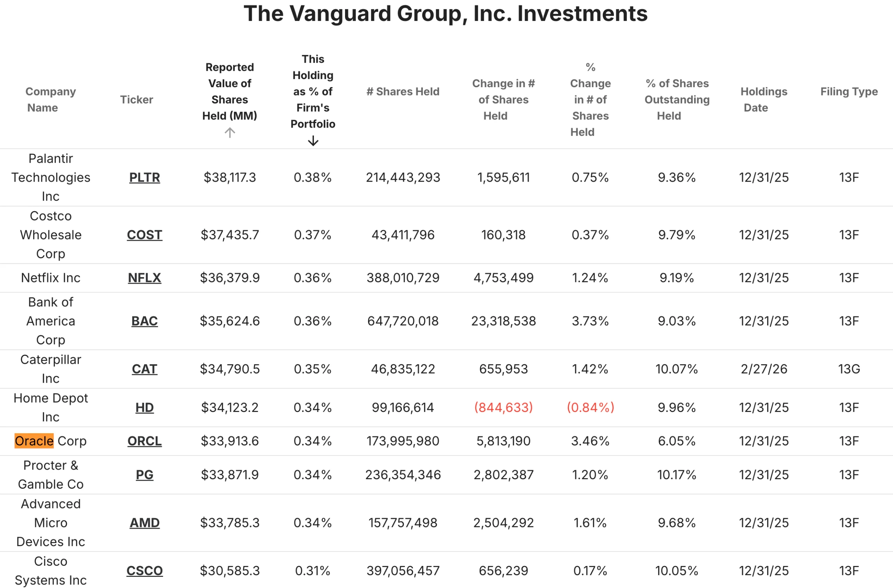Viewport: 893px width, 588px height.
Task: Sort holdings by the Ticker column
Action: click(137, 99)
